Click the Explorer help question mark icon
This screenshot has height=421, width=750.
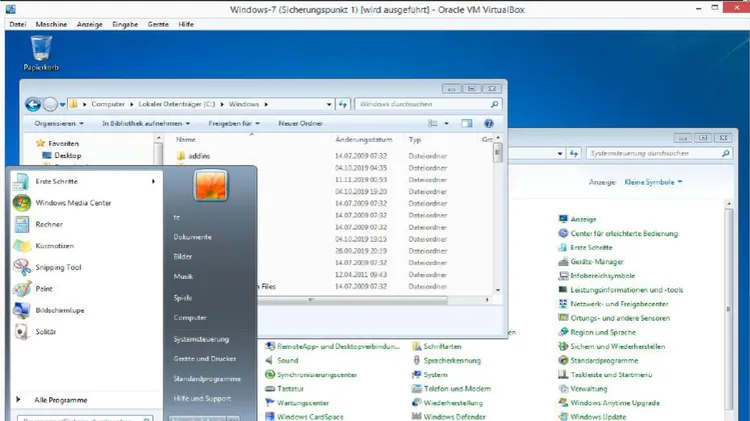[488, 123]
